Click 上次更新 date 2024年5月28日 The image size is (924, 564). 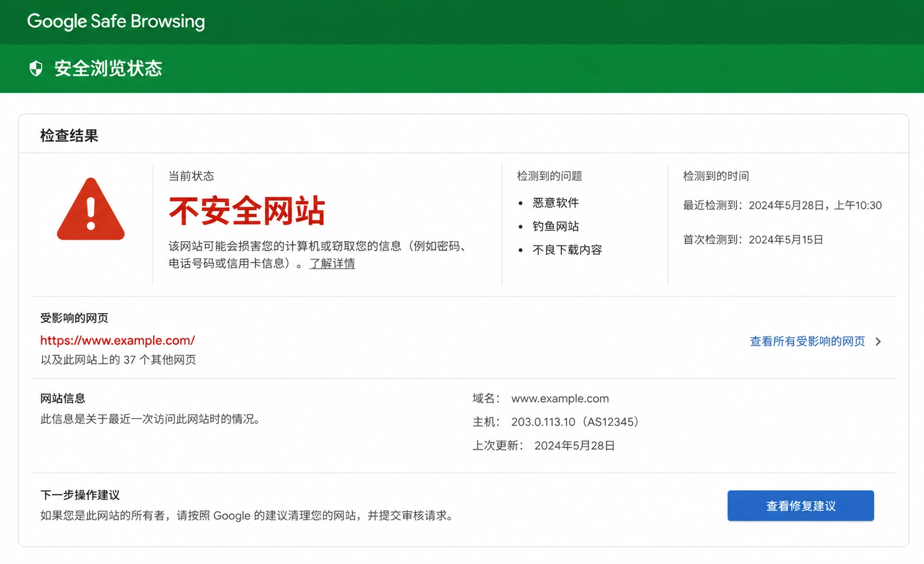tap(575, 445)
